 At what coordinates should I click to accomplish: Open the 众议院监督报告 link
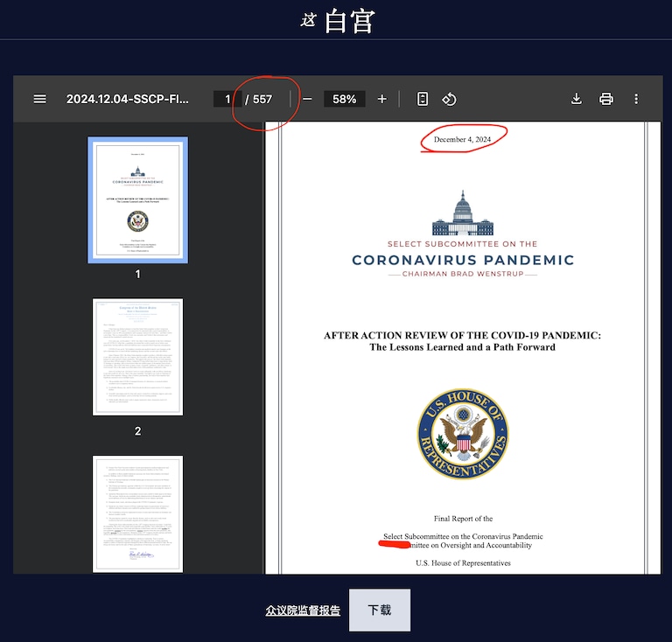pyautogui.click(x=303, y=611)
